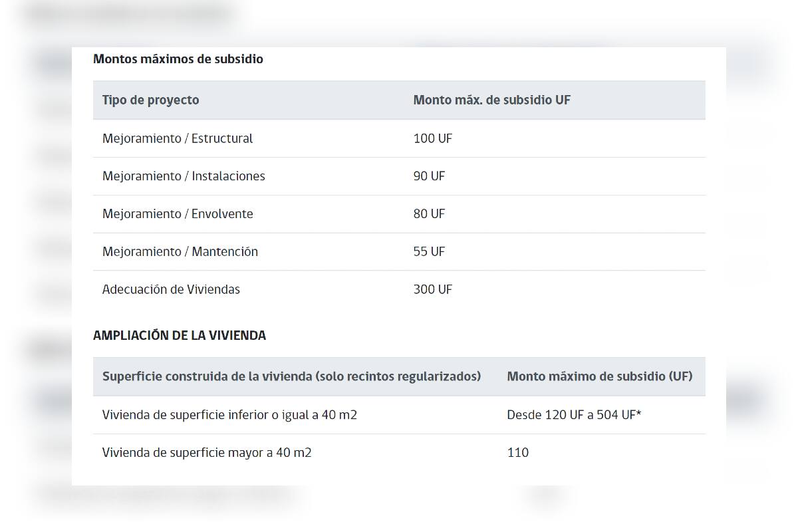Select the 'Mejoramiento / Mantención' cell
The width and height of the screenshot is (798, 532).
tap(180, 252)
